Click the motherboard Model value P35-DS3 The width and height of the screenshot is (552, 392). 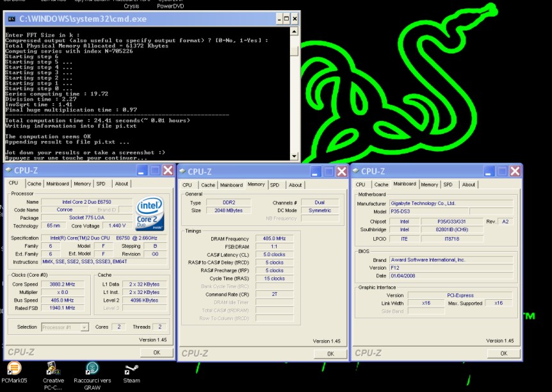[429, 211]
